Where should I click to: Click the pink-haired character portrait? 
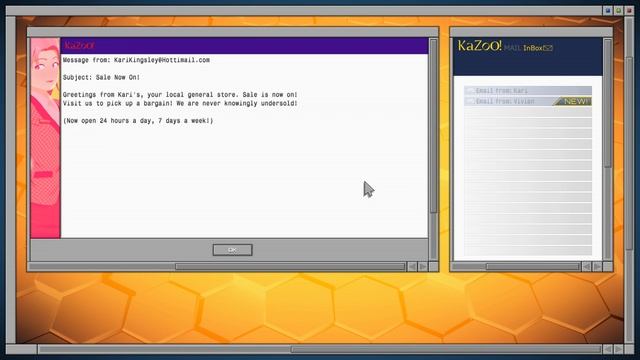click(x=45, y=138)
